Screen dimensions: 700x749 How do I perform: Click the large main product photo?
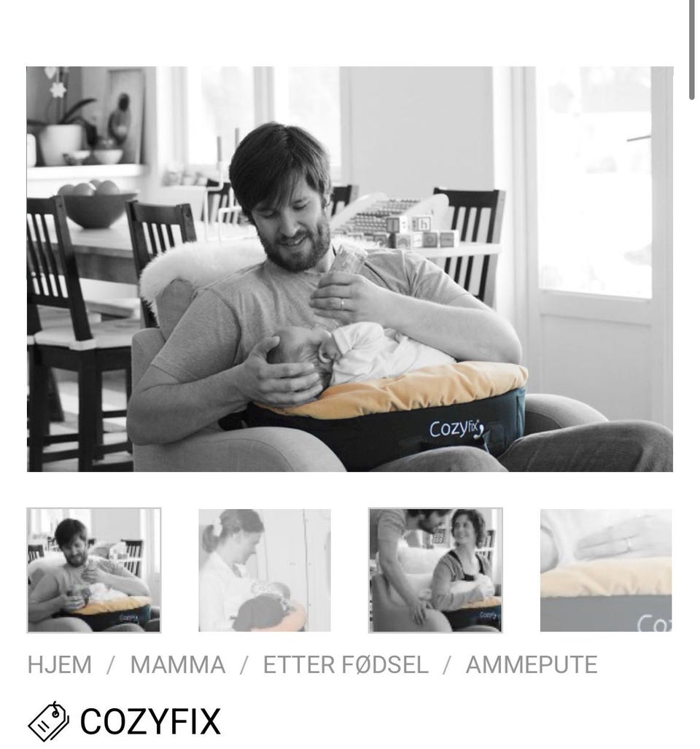pyautogui.click(x=350, y=269)
